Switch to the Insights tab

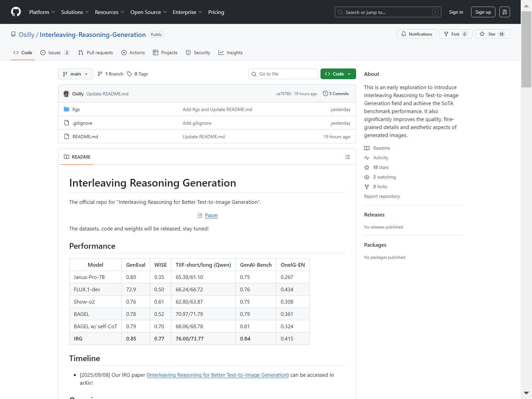pos(230,53)
